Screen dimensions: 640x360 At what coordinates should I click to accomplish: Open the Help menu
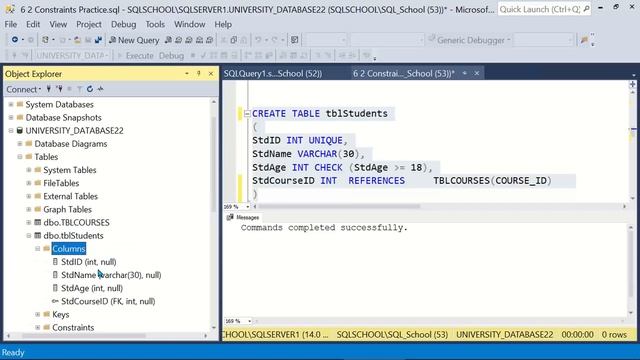point(223,24)
